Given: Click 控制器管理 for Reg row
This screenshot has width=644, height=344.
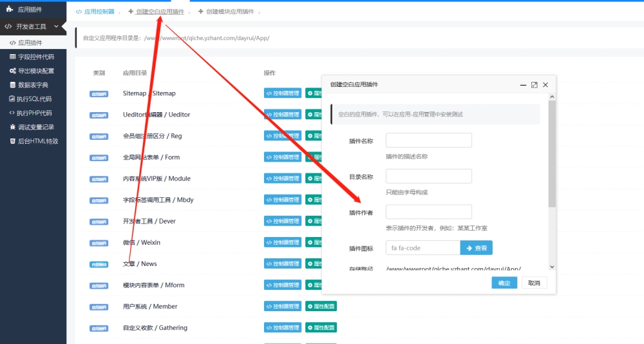Looking at the screenshot, I should [x=283, y=136].
